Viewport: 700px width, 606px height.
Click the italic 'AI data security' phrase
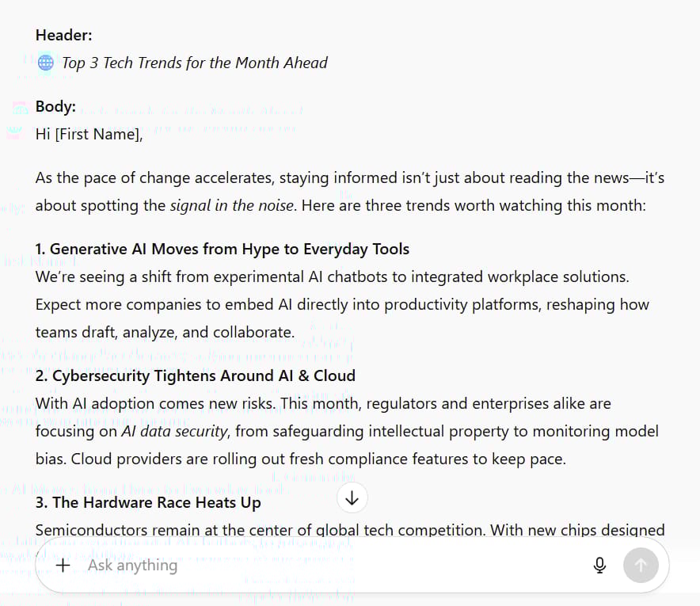point(174,432)
